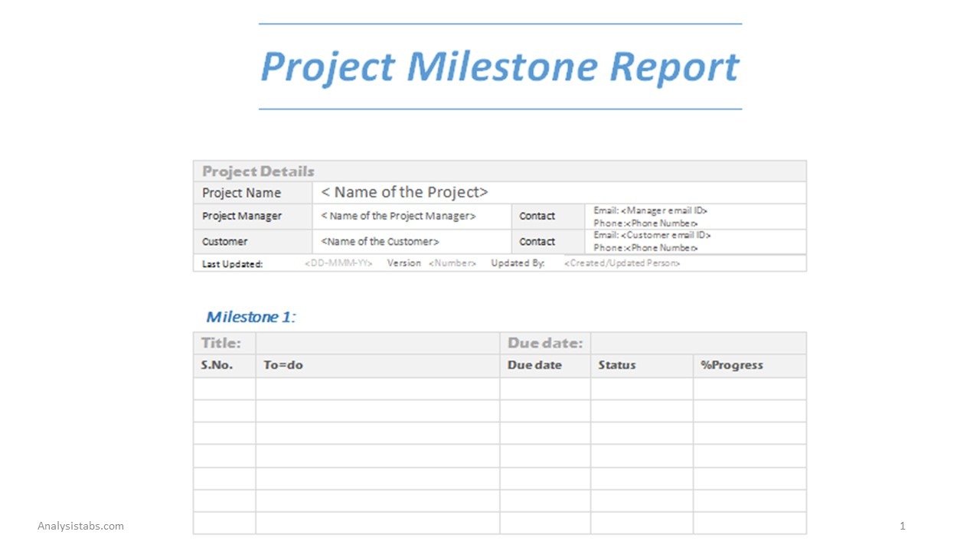
Task: Click the slide page number 1
Action: (x=903, y=526)
